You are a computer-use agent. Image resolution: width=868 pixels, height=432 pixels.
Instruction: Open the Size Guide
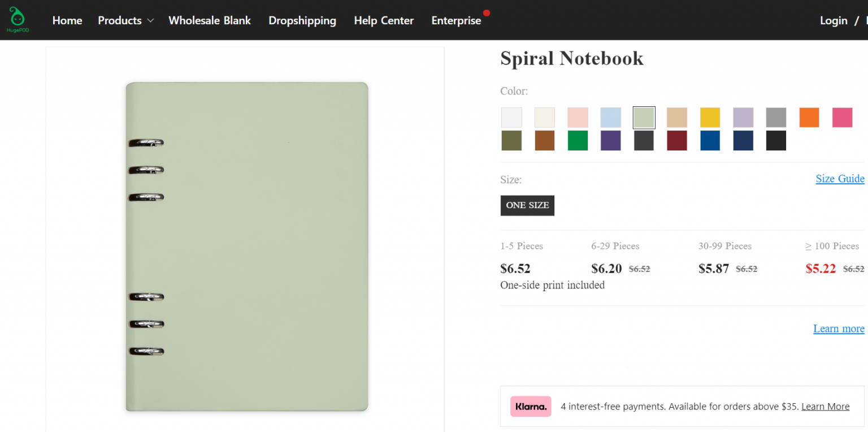pos(840,178)
